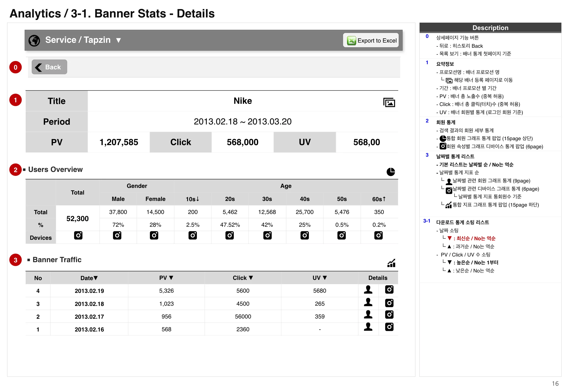The height and width of the screenshot is (392, 568).
Task: Click device icon under 60s column
Action: tap(378, 235)
